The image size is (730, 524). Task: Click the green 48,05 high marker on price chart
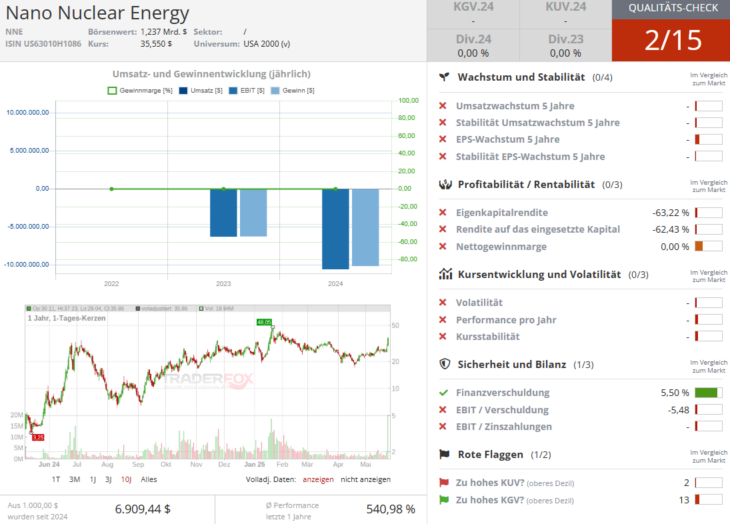(264, 322)
